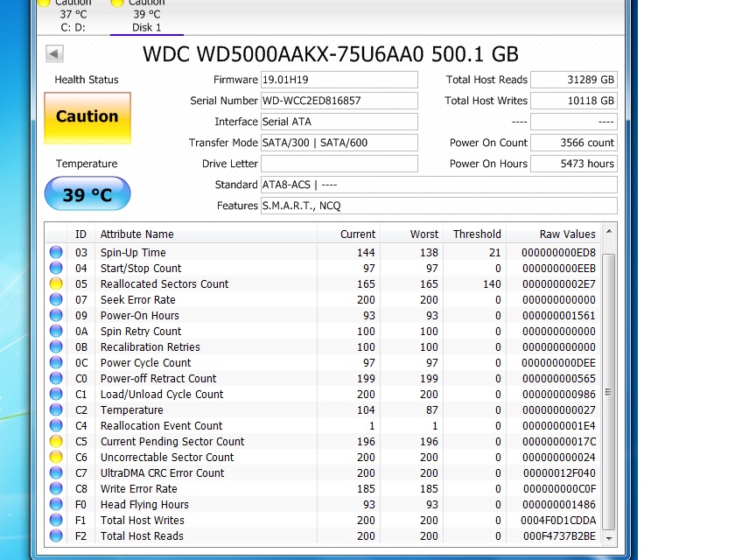Click the 39 °C temperature indicator
Screen dimensions: 756x560
(x=87, y=194)
